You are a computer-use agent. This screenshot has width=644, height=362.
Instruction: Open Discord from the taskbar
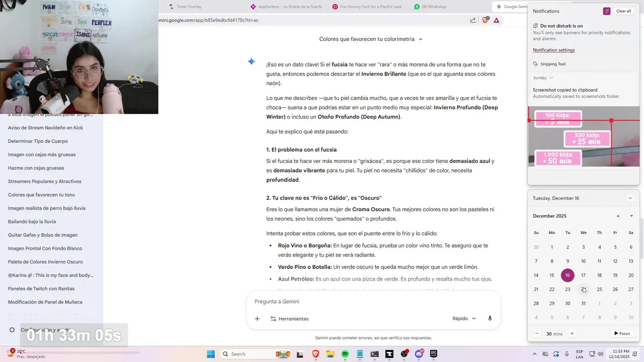click(x=419, y=354)
